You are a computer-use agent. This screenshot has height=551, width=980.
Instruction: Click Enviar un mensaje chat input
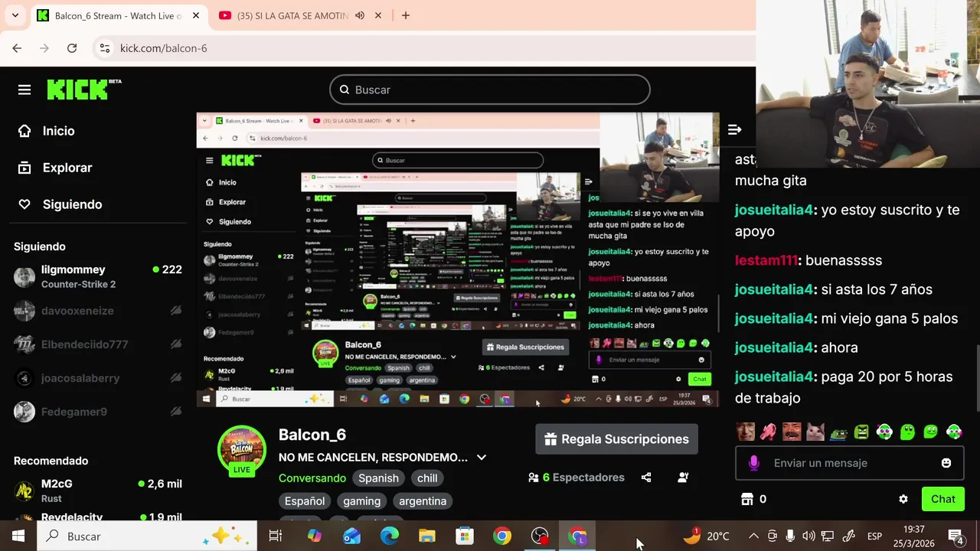coord(848,463)
